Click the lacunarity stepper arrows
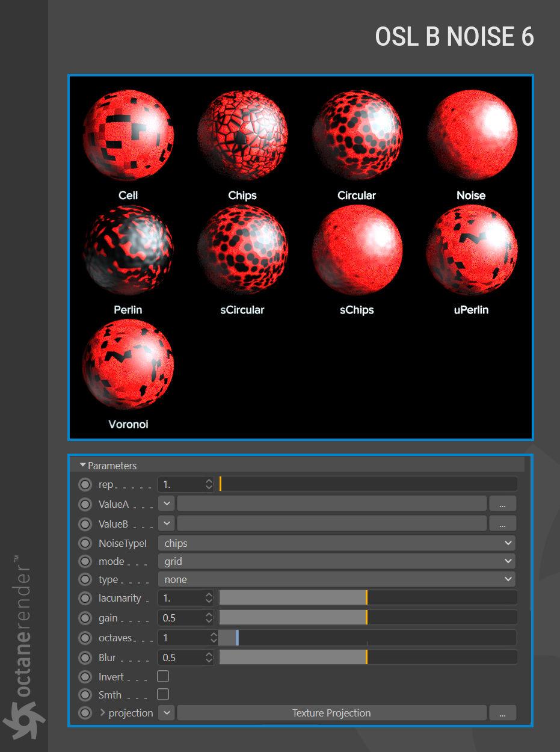560x752 pixels. click(209, 598)
